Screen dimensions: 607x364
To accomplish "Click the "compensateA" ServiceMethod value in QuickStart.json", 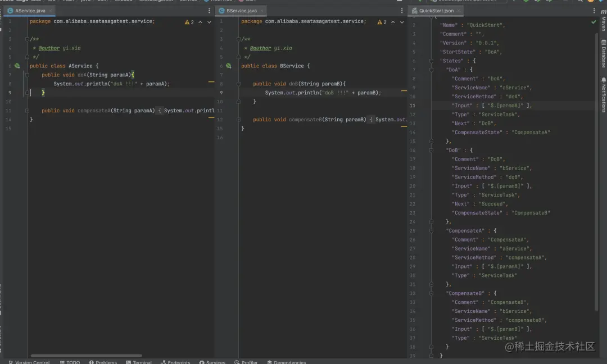I will pyautogui.click(x=526, y=258).
